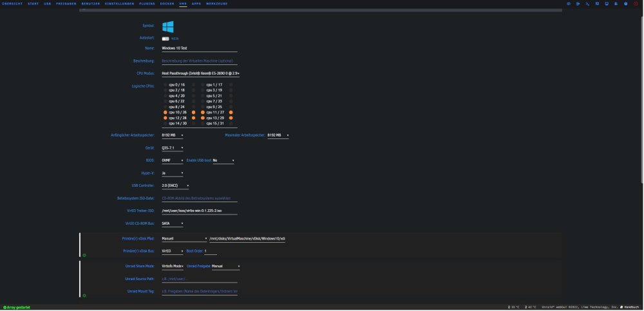Uncheck logical cpu 11
Image resolution: width=644 pixels, height=311 pixels.
(202, 112)
